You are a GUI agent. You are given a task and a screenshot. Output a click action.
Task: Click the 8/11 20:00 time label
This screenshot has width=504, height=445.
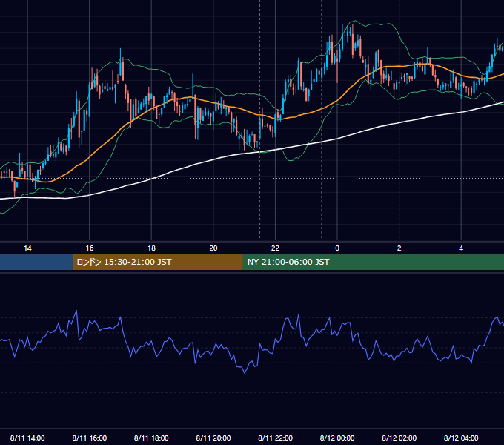[213, 438]
